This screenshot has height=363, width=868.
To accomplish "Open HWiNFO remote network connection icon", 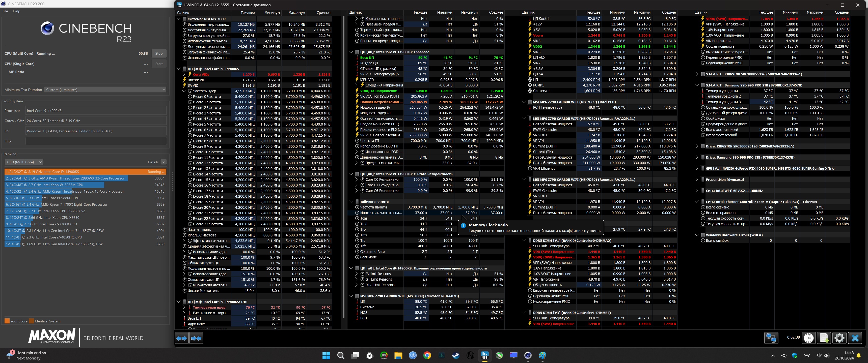I will point(771,338).
